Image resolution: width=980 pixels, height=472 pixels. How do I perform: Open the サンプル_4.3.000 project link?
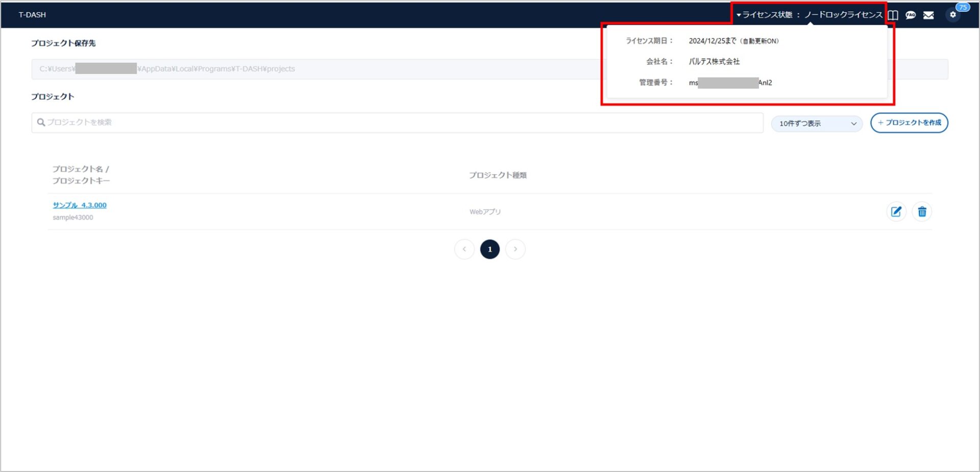click(80, 205)
